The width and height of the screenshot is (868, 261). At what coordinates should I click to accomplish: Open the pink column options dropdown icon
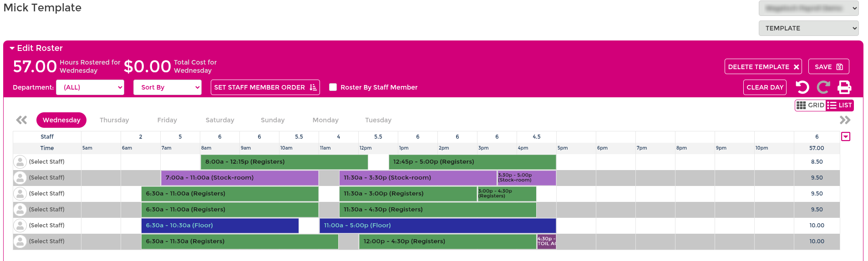(x=846, y=136)
